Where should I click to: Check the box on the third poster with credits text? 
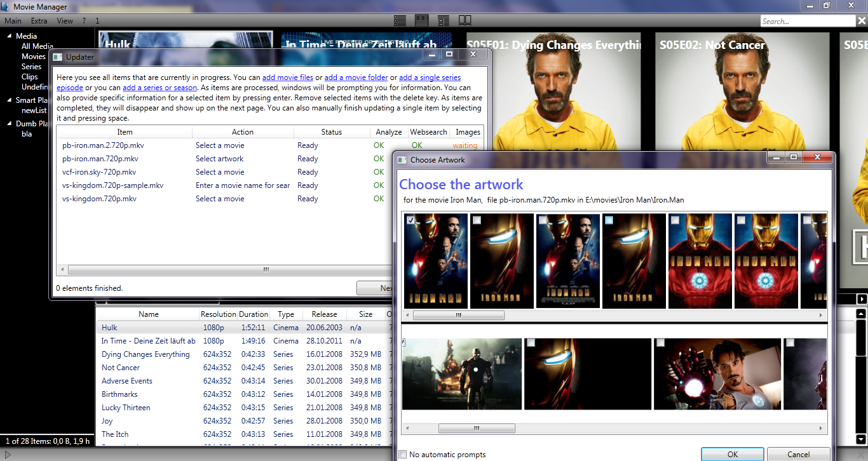(543, 220)
